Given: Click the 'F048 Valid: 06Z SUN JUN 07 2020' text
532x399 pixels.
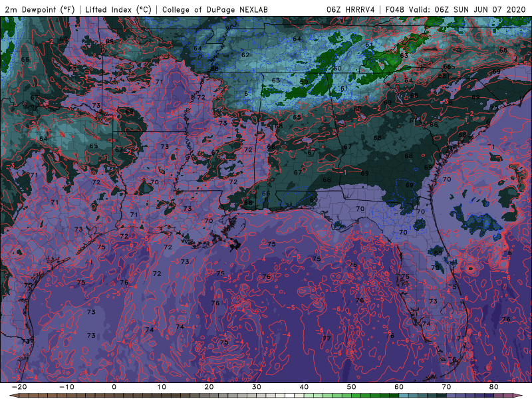Looking at the screenshot, I should (x=456, y=9).
